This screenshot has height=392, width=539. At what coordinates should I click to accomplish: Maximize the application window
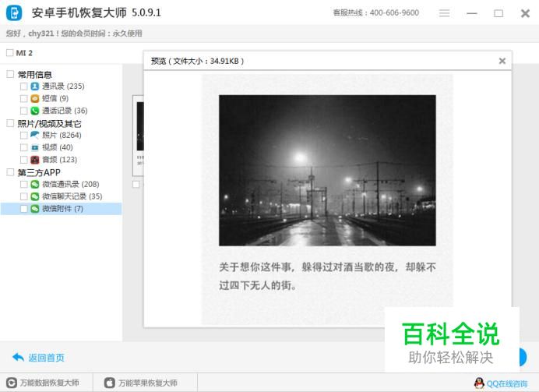(498, 13)
